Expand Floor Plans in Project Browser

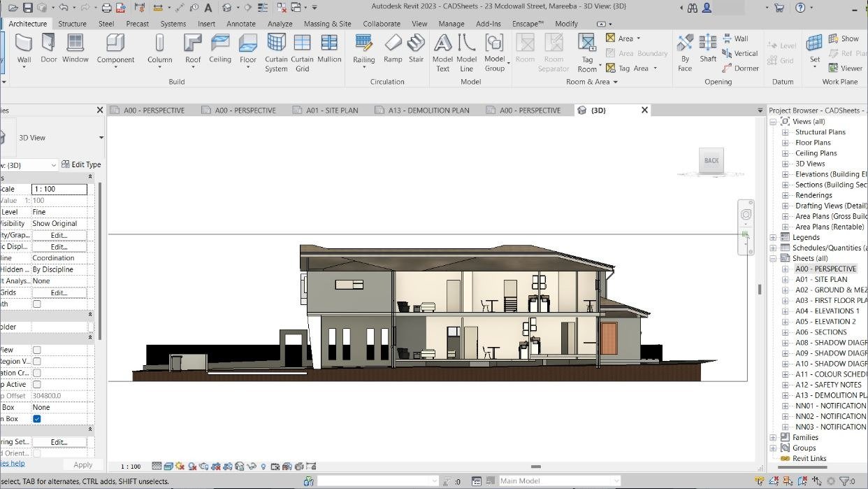[x=785, y=143]
